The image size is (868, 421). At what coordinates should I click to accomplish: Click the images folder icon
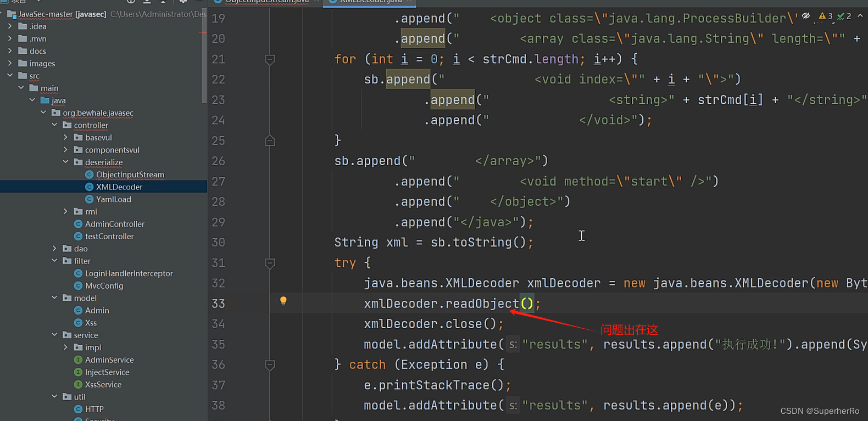(x=23, y=63)
